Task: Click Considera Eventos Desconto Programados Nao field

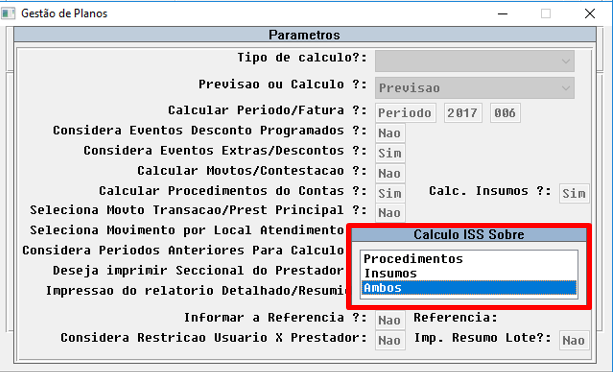Action: 390,133
